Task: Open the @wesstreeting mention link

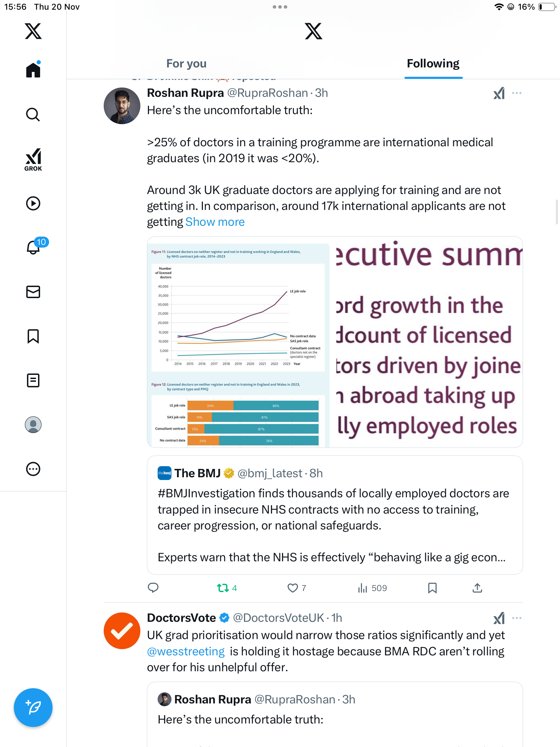Action: point(186,652)
